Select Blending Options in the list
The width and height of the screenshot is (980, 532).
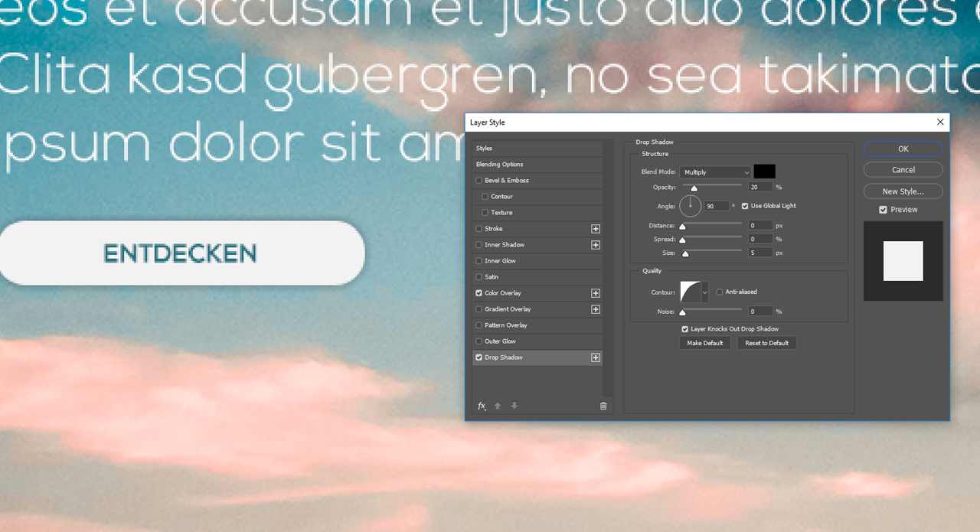click(537, 165)
